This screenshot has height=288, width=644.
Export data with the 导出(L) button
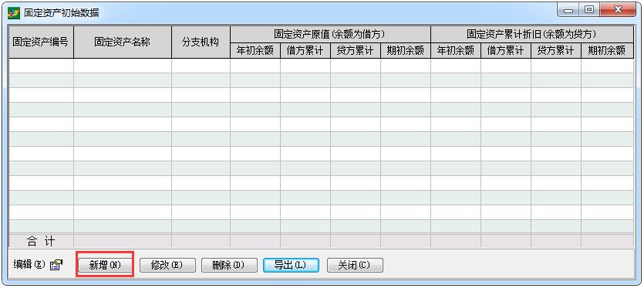coord(291,266)
